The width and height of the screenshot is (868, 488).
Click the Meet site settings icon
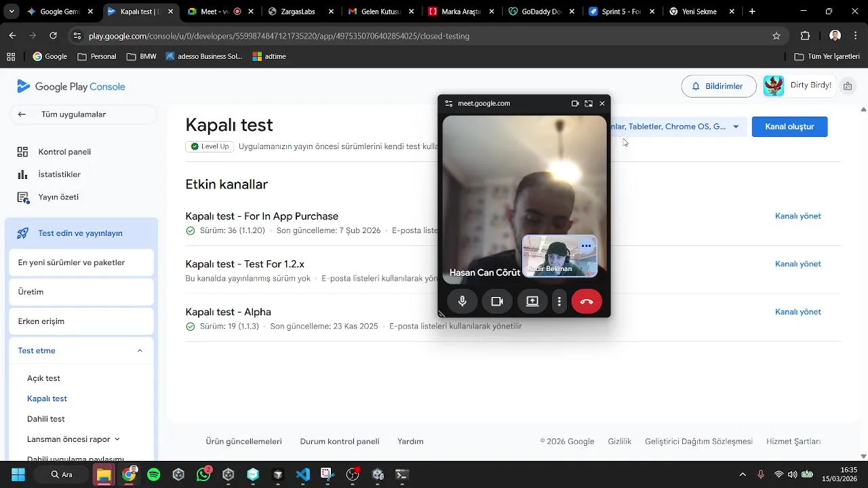point(448,104)
